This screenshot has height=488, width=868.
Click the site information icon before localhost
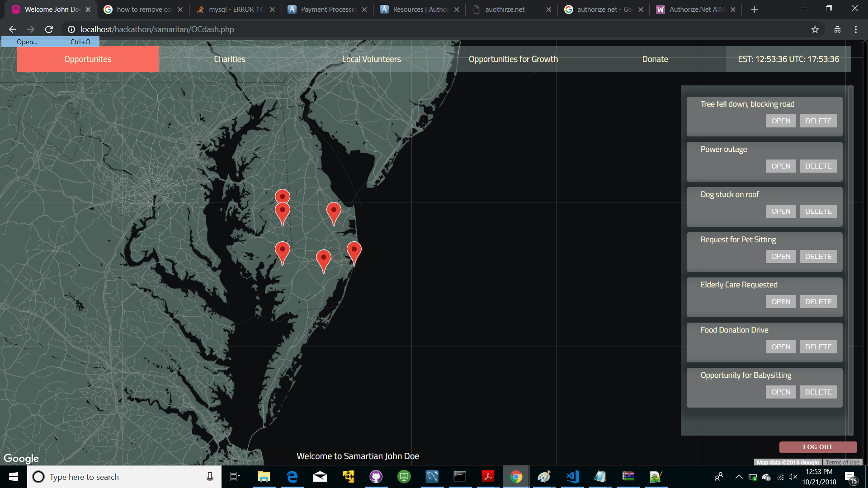coord(71,29)
